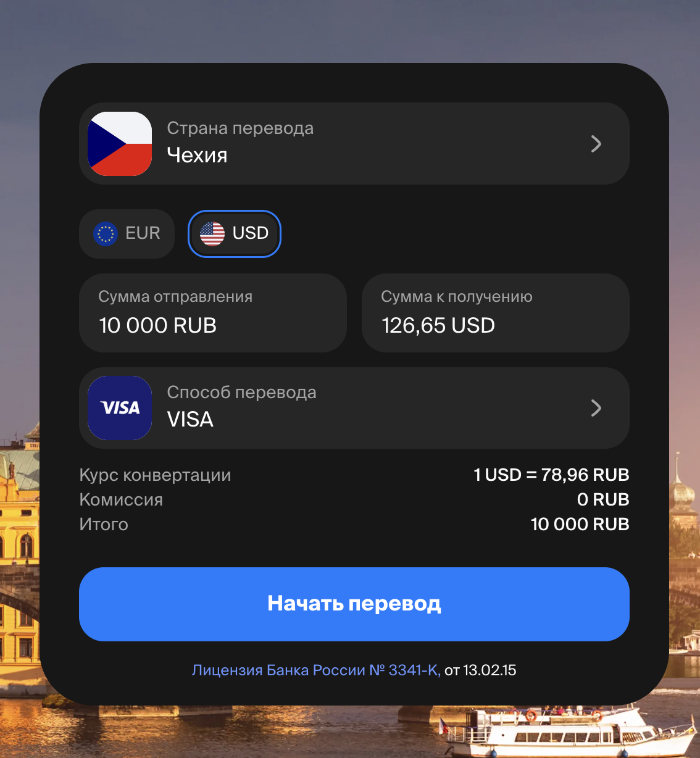Click the Итого total amount
Image resolution: width=700 pixels, height=758 pixels.
[x=580, y=524]
